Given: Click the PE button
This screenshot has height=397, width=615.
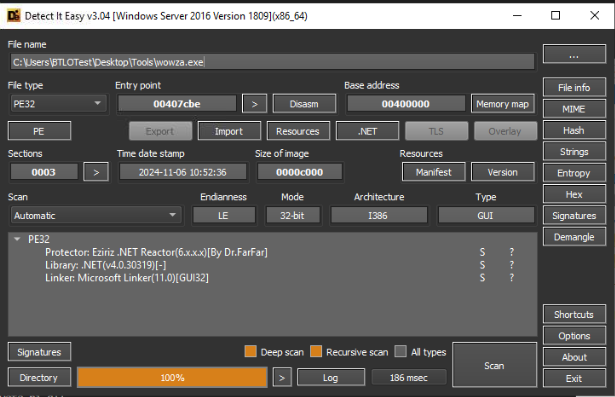Looking at the screenshot, I should [x=39, y=131].
